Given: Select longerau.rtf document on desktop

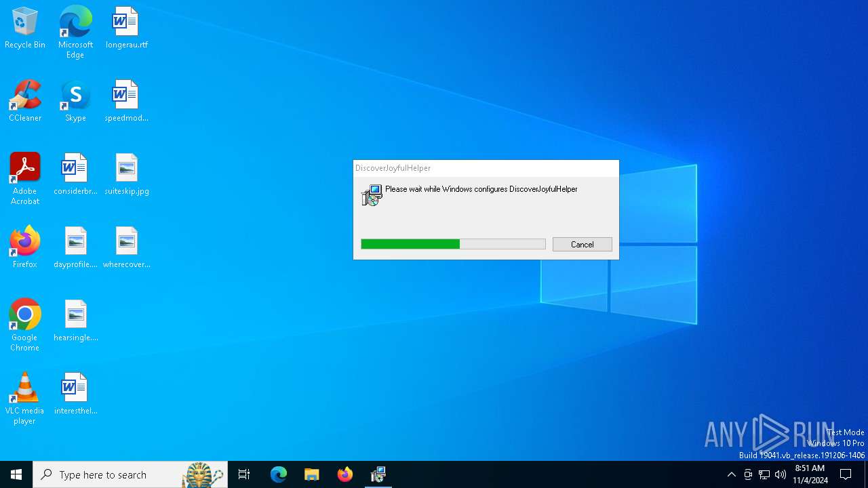Looking at the screenshot, I should click(x=126, y=28).
